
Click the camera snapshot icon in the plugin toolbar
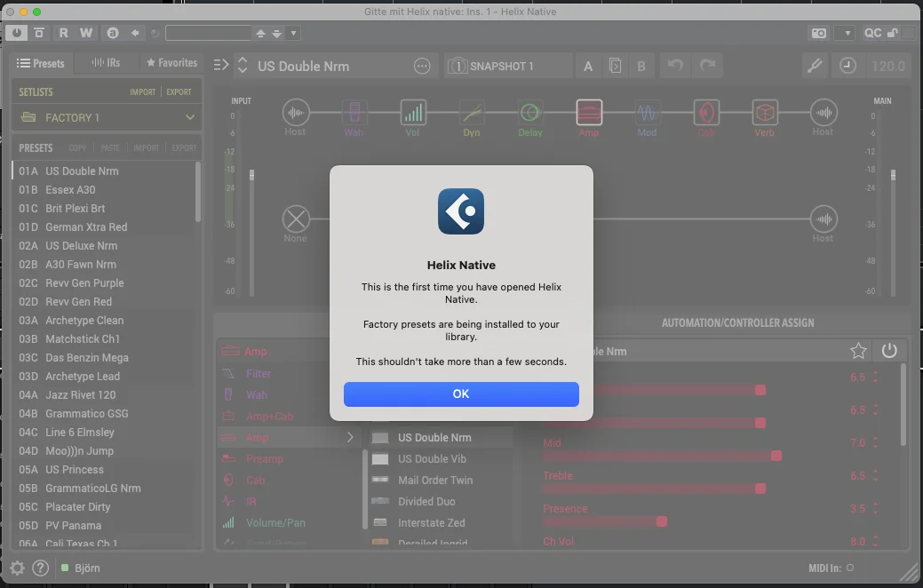819,33
